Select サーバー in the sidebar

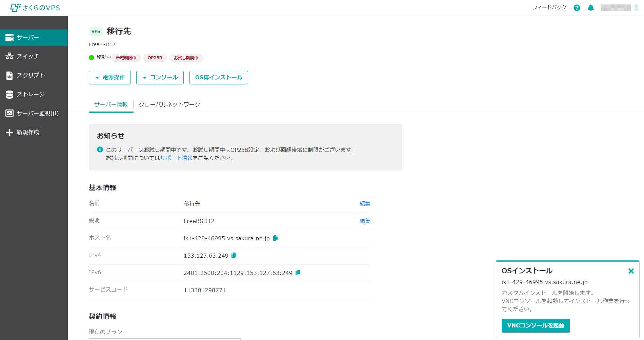pos(29,38)
